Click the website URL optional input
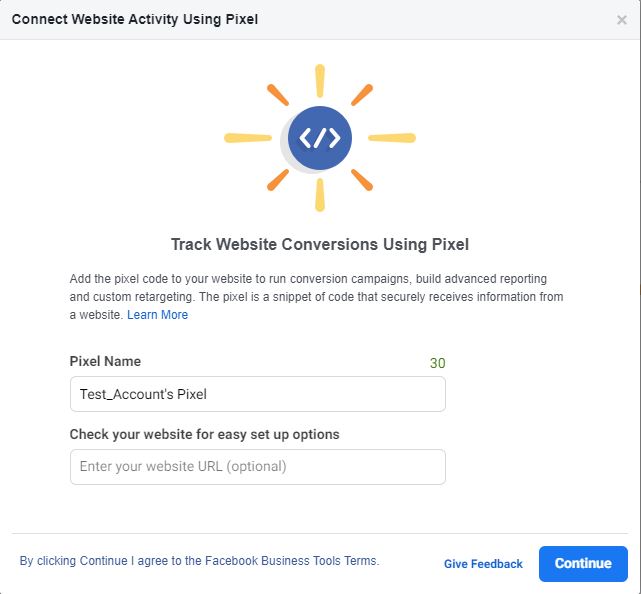The width and height of the screenshot is (641, 594). click(258, 467)
